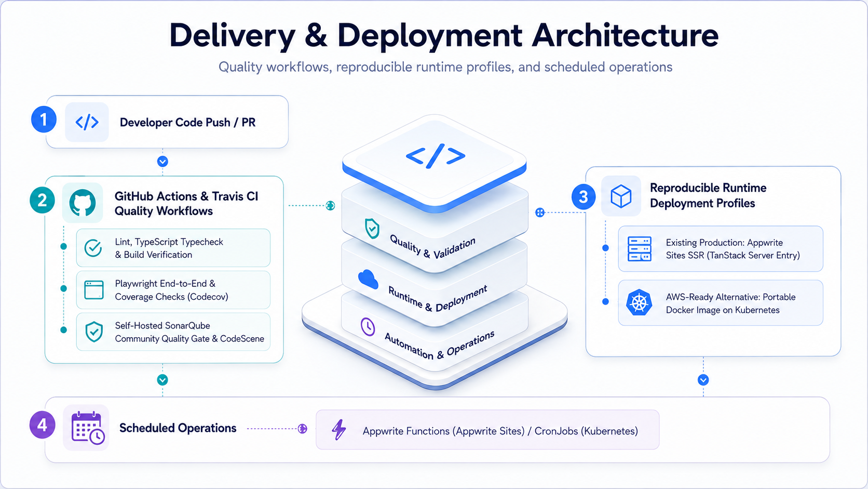Click the GitHub octocat icon
The height and width of the screenshot is (489, 868).
click(x=83, y=203)
